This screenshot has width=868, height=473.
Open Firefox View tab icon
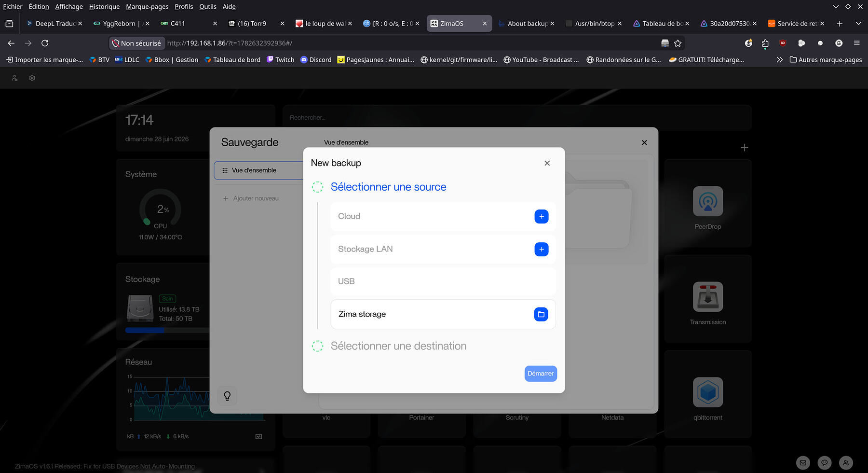pos(9,23)
